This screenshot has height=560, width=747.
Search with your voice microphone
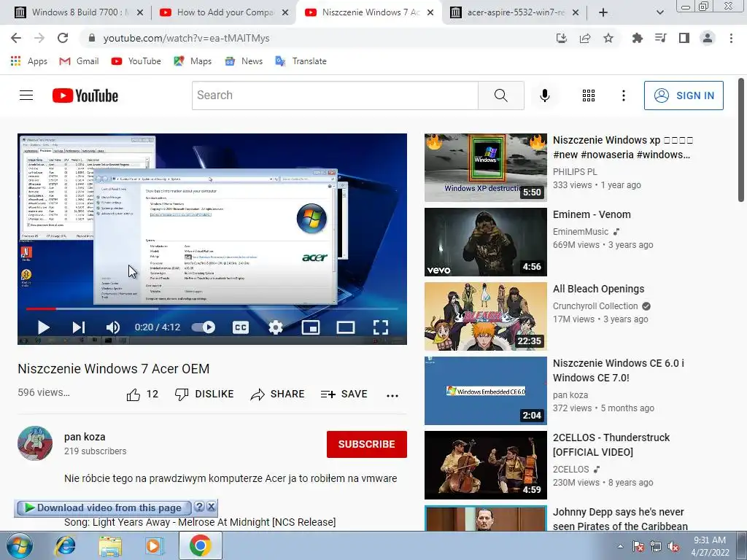[x=544, y=96]
